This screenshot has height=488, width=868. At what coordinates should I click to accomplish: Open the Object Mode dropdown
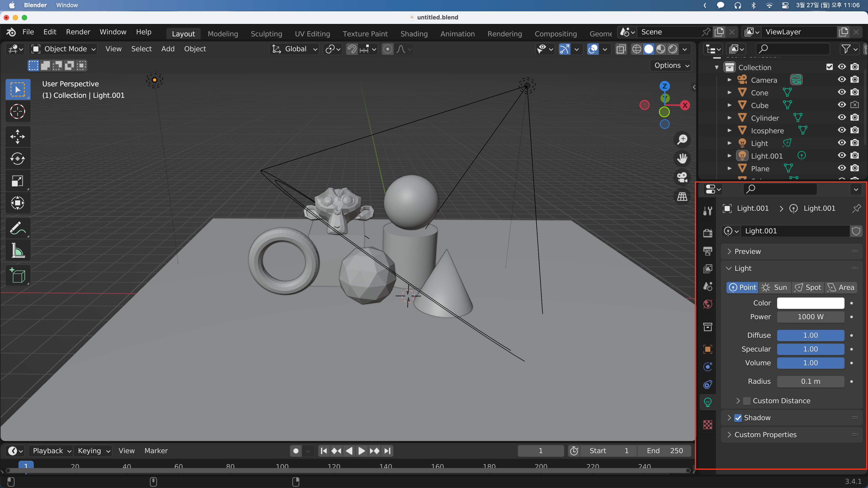pyautogui.click(x=63, y=49)
